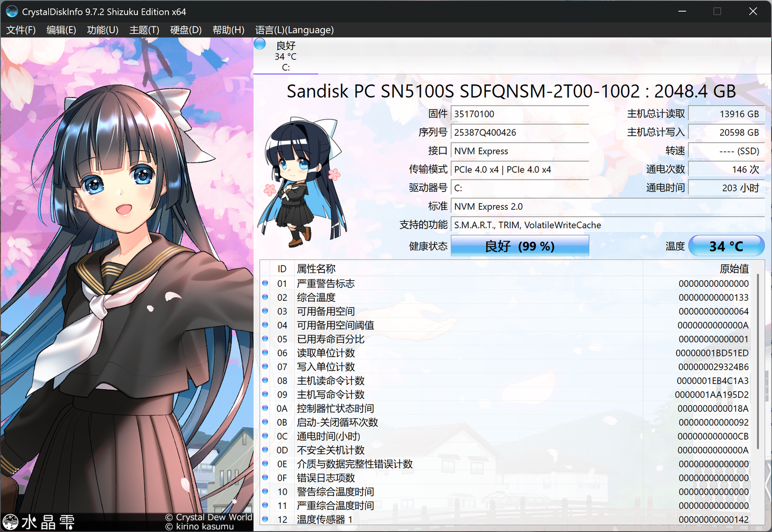Click the 原始值 column header

point(697,269)
